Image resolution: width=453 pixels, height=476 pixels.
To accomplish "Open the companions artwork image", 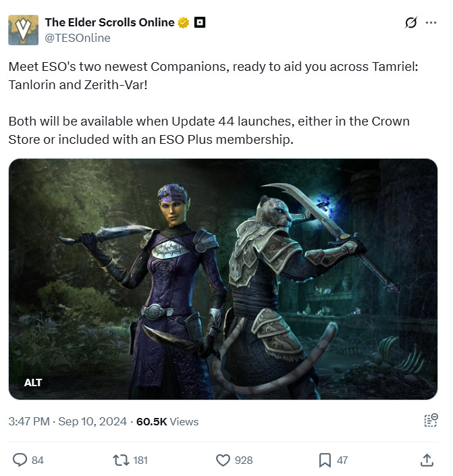I will coord(223,279).
